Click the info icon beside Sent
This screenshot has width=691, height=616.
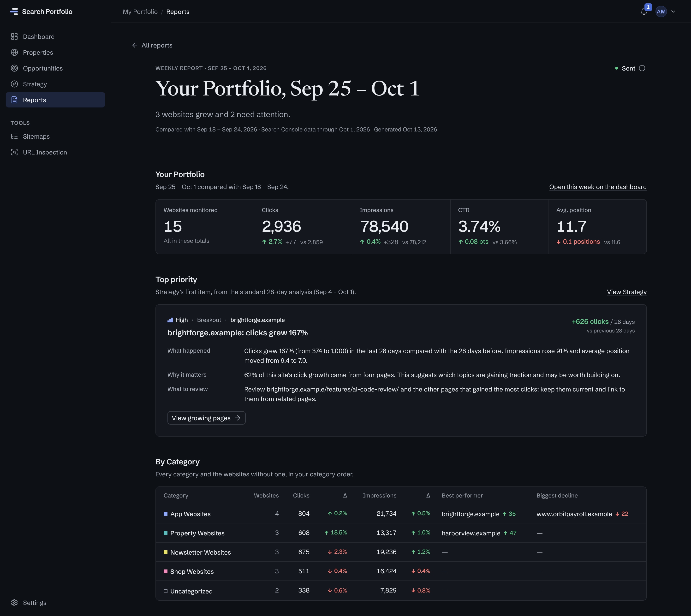pyautogui.click(x=642, y=68)
